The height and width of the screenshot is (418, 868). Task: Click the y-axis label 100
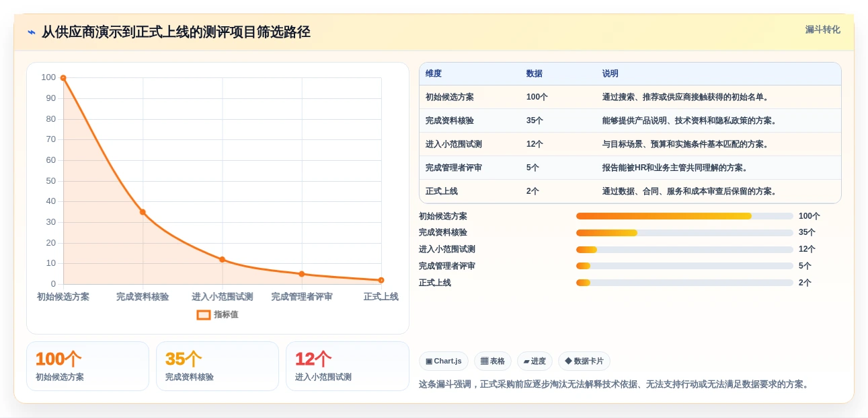48,77
